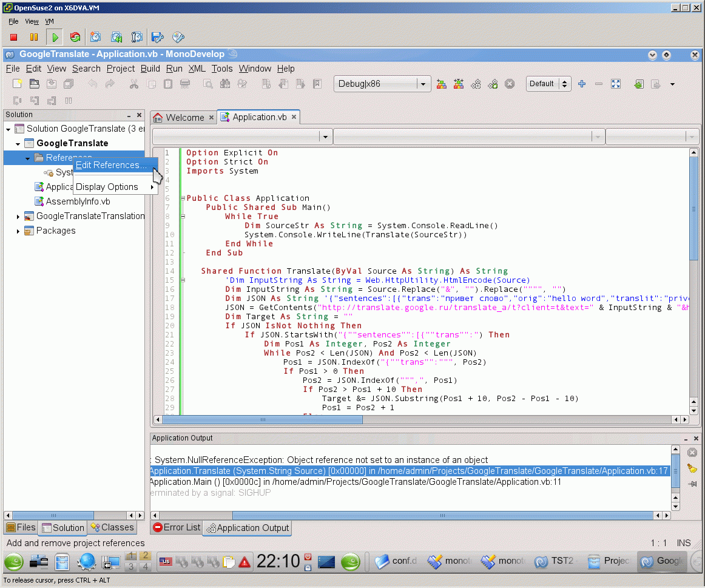Toggle the pin on Application Output pad

tap(692, 484)
